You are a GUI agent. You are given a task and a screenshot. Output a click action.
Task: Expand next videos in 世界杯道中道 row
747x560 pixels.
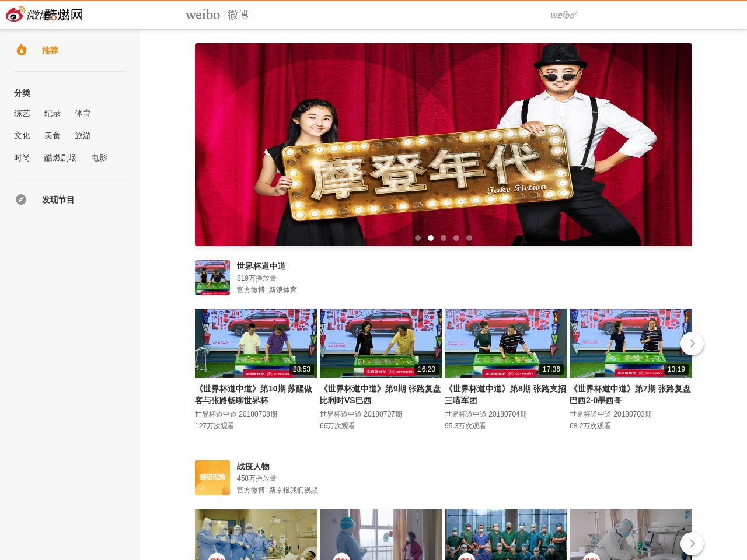tap(692, 344)
